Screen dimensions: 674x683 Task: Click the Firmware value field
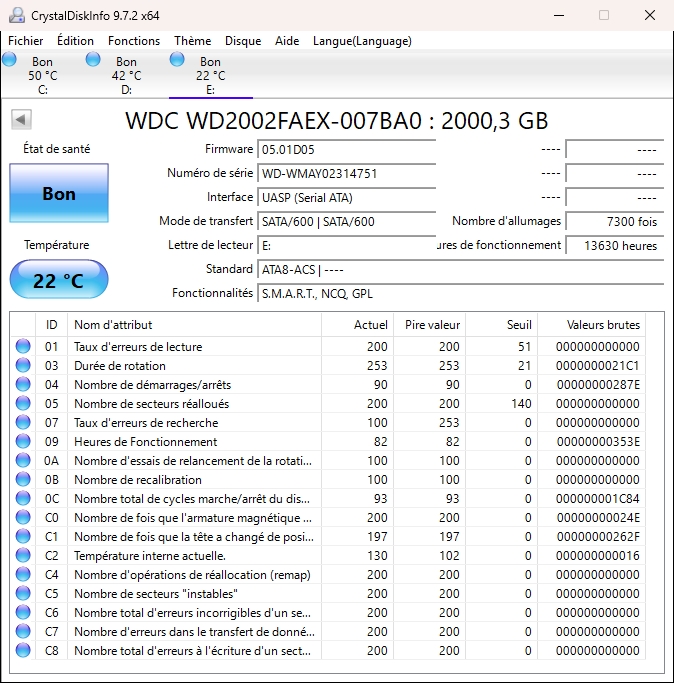point(346,150)
